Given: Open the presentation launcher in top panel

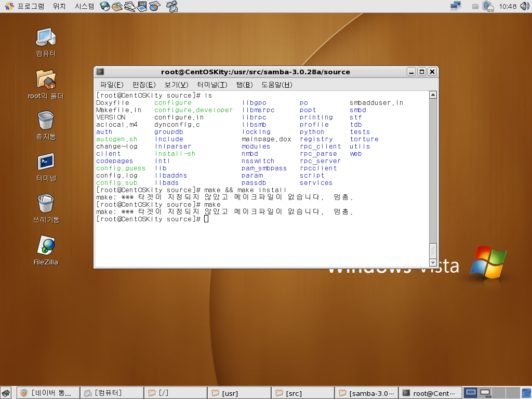Looking at the screenshot, I should 142,6.
